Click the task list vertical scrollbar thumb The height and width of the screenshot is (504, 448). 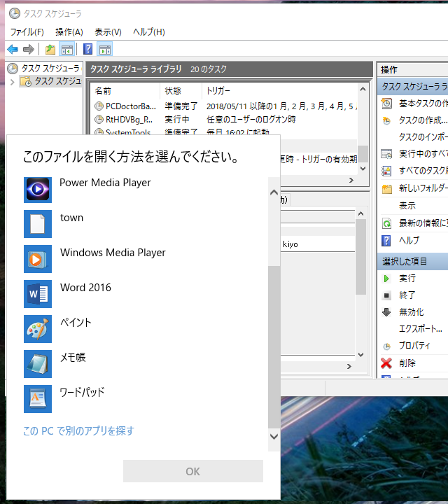click(363, 154)
